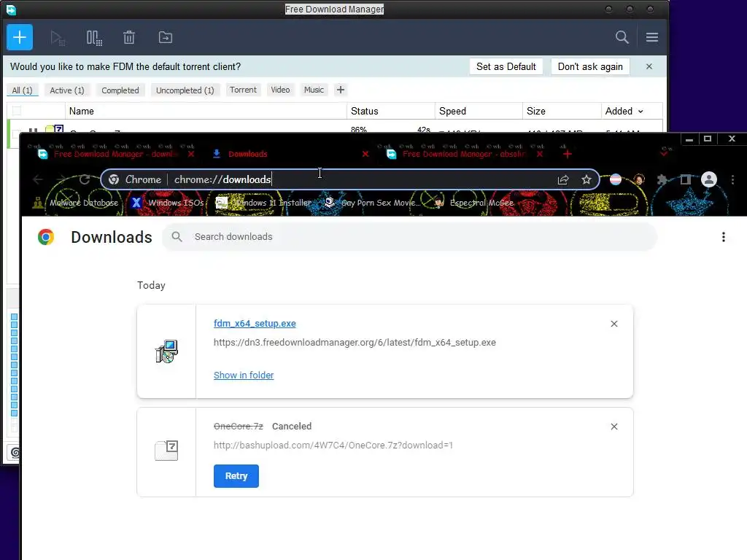747x560 pixels.
Task: Open Downloads page more actions menu
Action: (723, 237)
